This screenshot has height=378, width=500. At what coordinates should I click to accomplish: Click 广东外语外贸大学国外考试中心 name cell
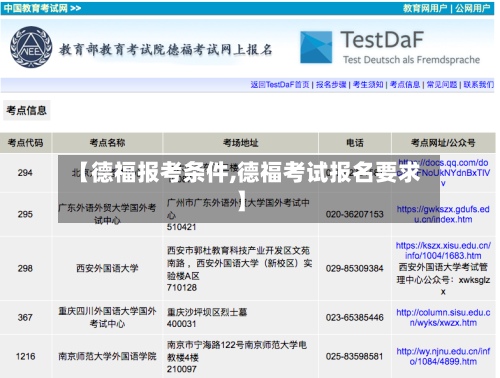(107, 214)
